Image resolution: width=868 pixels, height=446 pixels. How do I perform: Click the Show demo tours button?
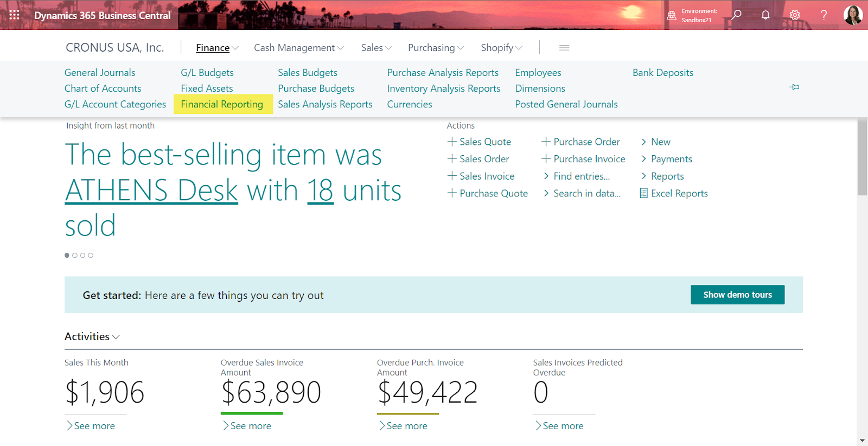[737, 295]
